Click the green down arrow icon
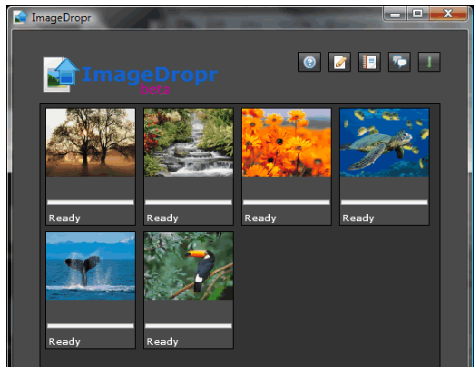Screen dimensions: 475x367 (429, 62)
